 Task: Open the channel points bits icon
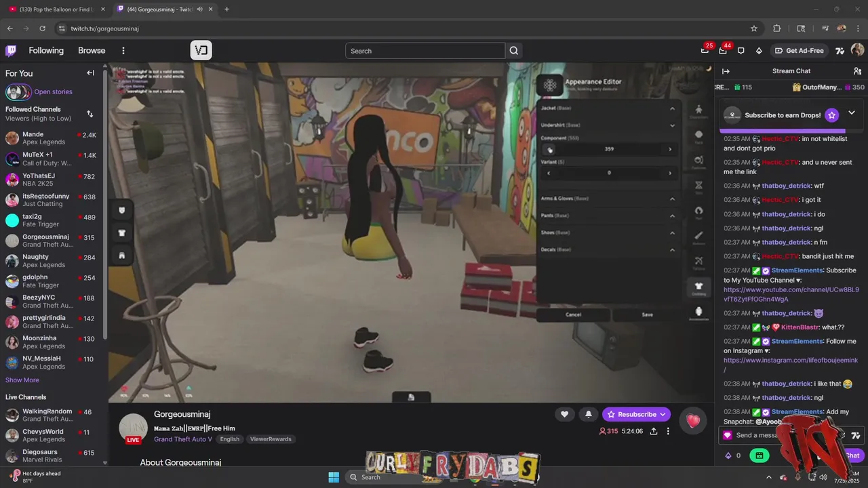[729, 455]
